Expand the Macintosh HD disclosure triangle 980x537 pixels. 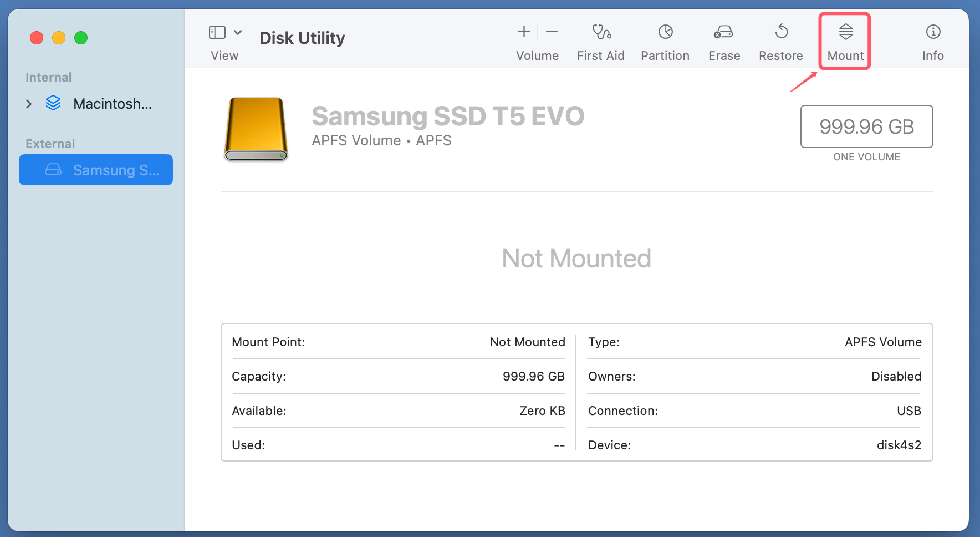29,104
